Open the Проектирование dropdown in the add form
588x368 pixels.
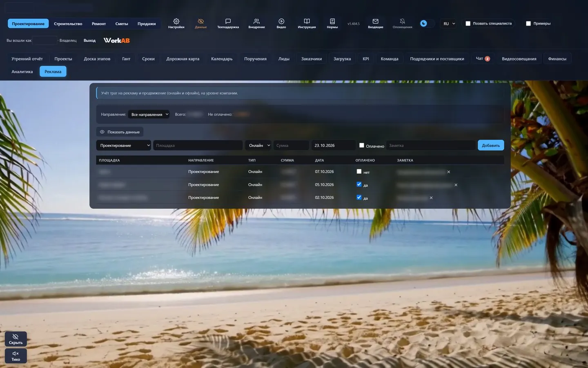(x=124, y=145)
